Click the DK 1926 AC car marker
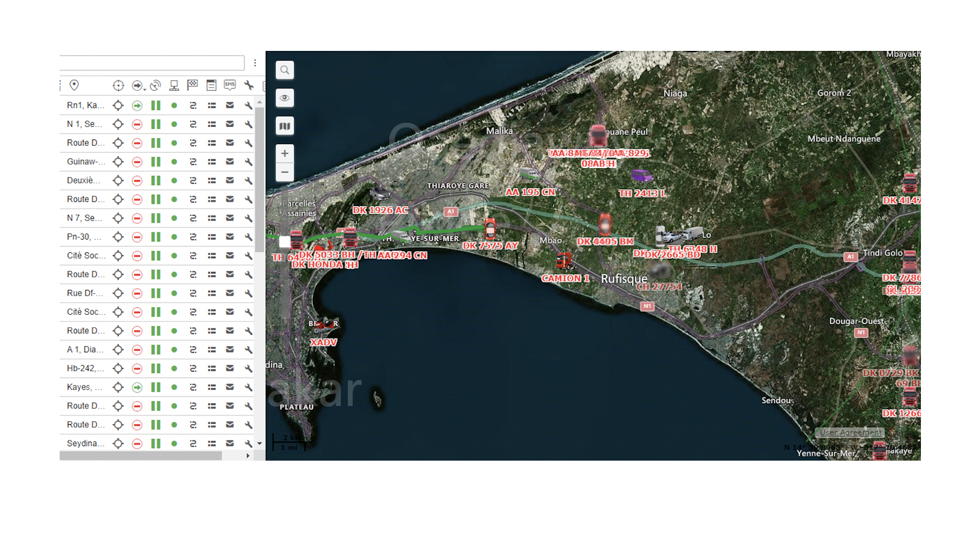Viewport: 980px width, 537px height. coord(380,193)
